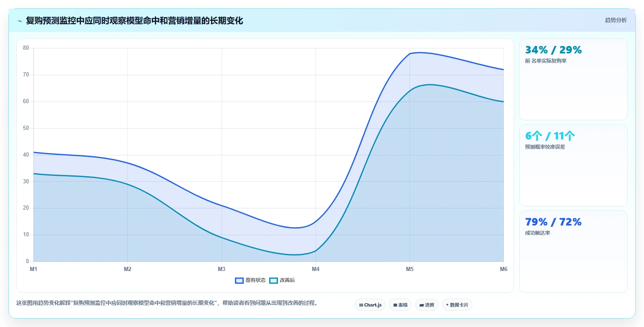
Task: Click the M4 axis label
Action: click(316, 269)
